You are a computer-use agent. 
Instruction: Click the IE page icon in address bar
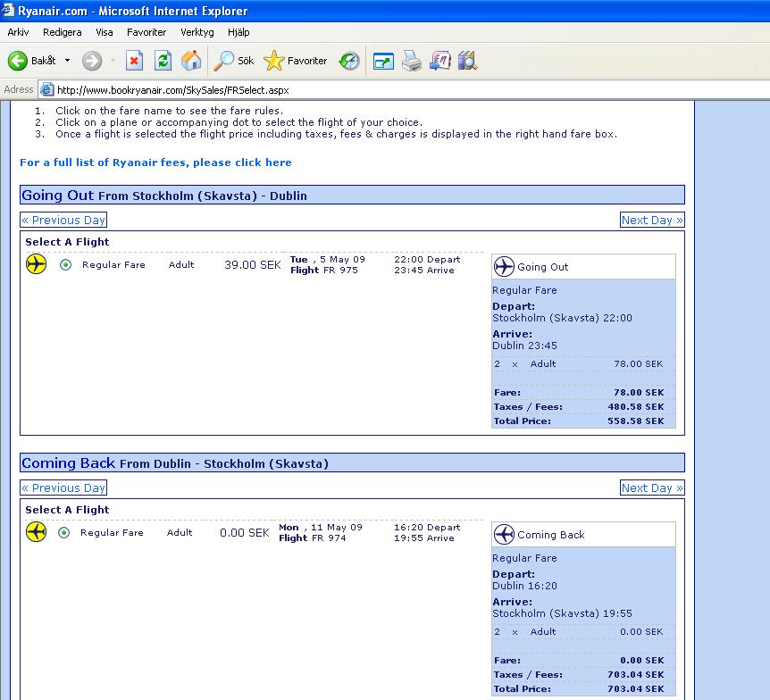(46, 90)
